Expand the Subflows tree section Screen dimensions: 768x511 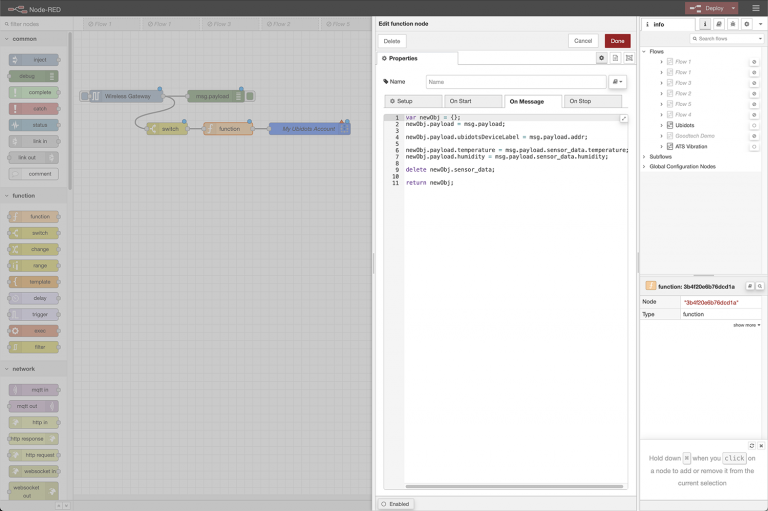[x=644, y=157]
